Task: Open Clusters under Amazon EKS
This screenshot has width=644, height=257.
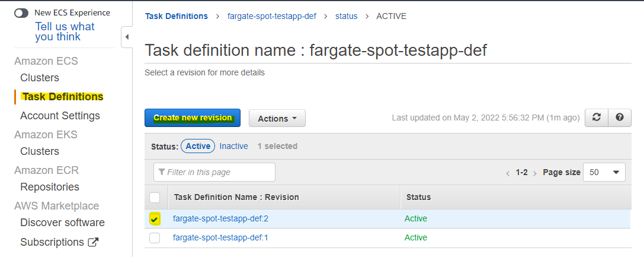Action: pos(40,151)
